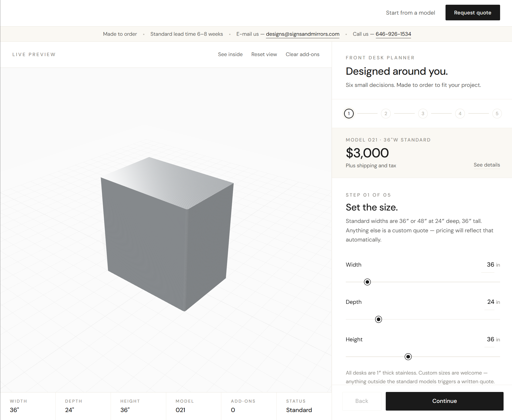
Task: Click the Width slider handle
Action: (x=367, y=282)
